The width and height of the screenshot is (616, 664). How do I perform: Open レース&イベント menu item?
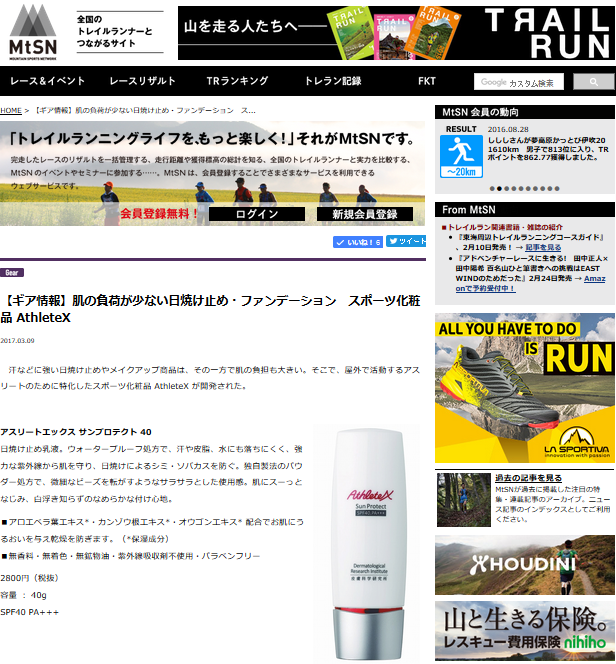click(47, 81)
